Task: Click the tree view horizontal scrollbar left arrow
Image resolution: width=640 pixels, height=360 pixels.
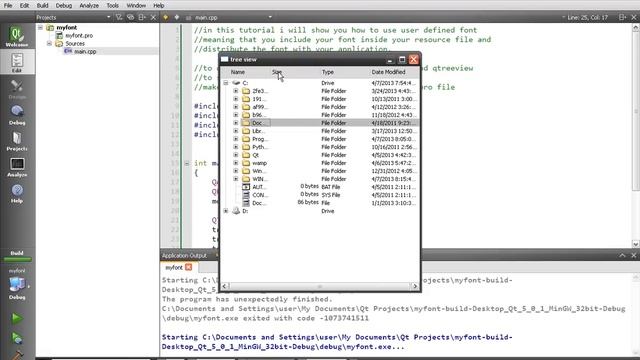Action: 224,286
